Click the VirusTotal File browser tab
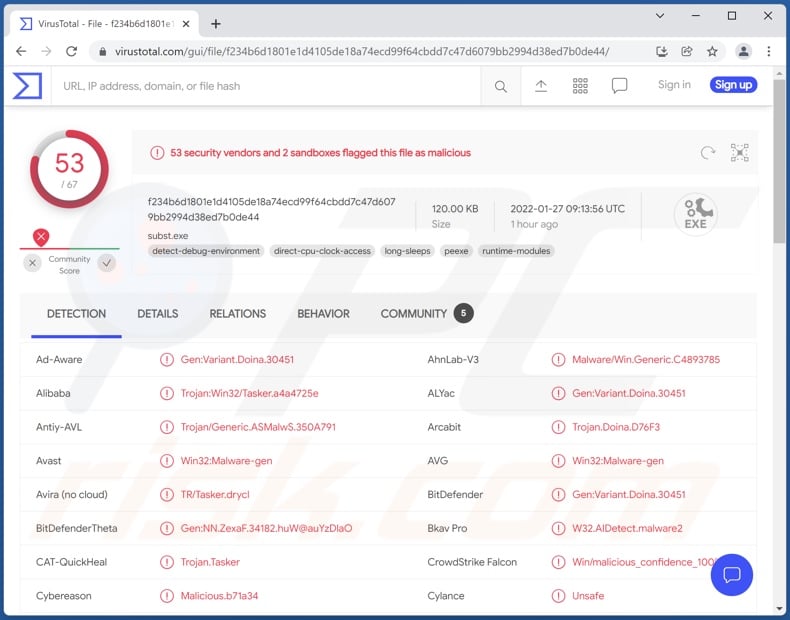 pyautogui.click(x=104, y=24)
